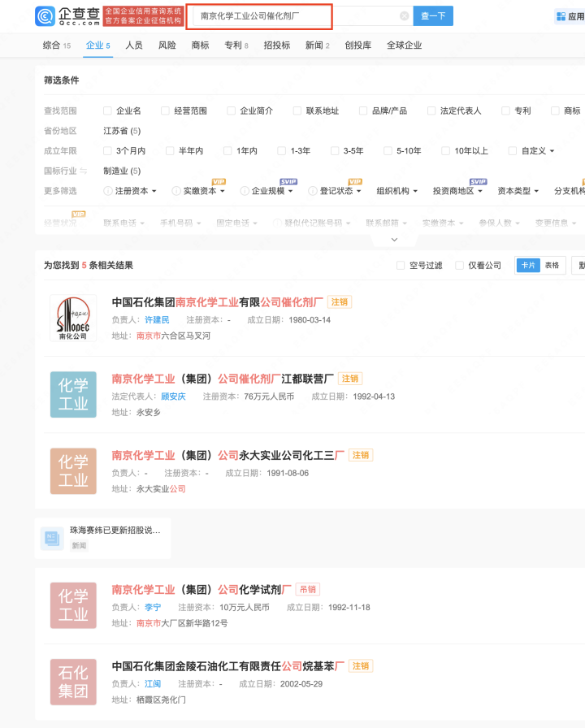Tick the 1-3年 establishment period box
Viewport: 585px width, 728px height.
tap(281, 151)
